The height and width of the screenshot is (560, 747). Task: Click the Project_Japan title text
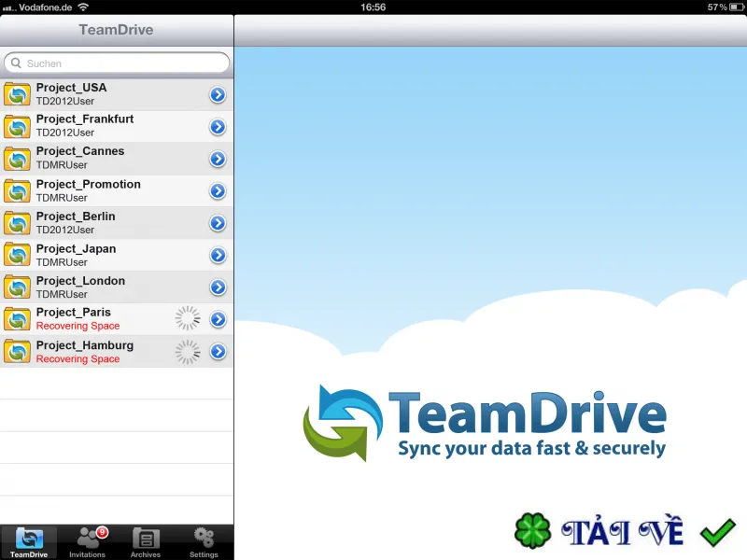76,248
